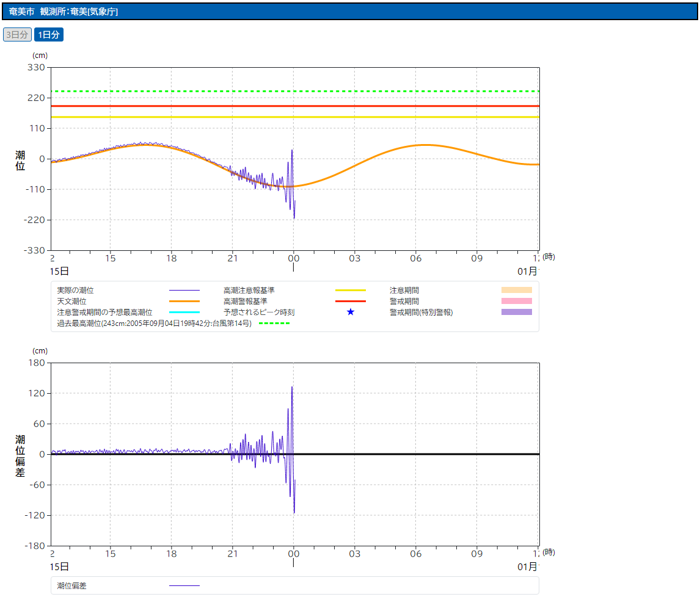Click the 奄美市 観測所 header bar
The image size is (700, 597).
pos(350,12)
